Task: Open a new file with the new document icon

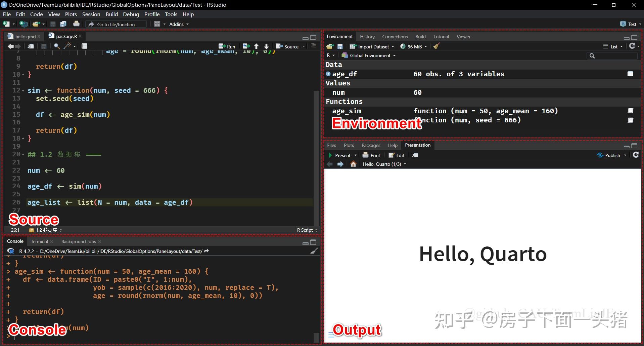Action: (5, 24)
